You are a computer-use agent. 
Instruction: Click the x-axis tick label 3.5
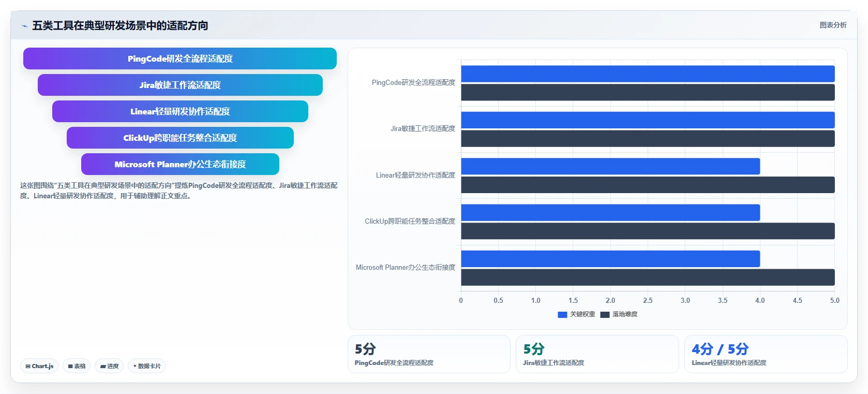[x=723, y=300]
